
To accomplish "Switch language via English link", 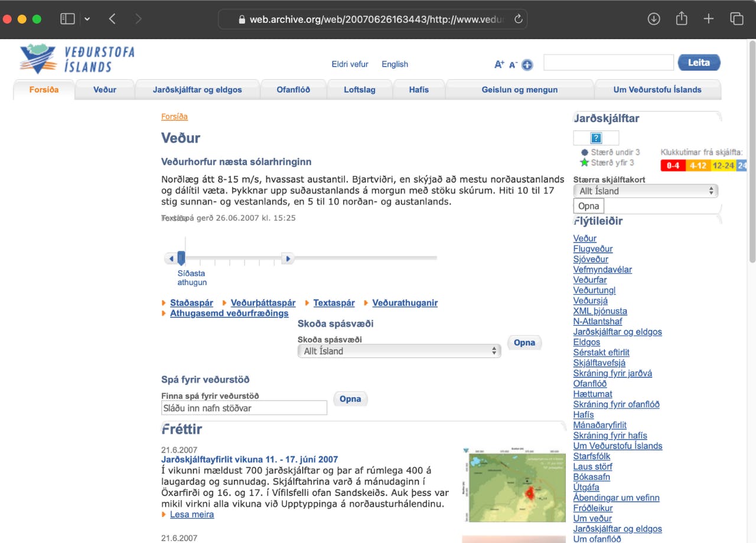I will tap(395, 64).
